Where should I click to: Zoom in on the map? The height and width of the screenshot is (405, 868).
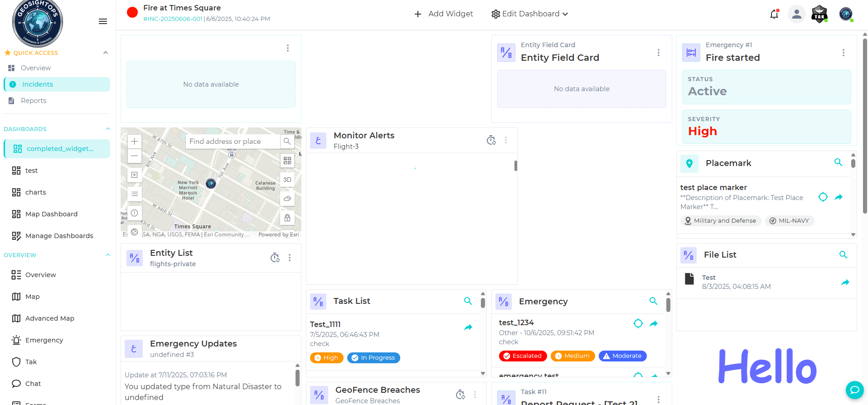pos(135,142)
